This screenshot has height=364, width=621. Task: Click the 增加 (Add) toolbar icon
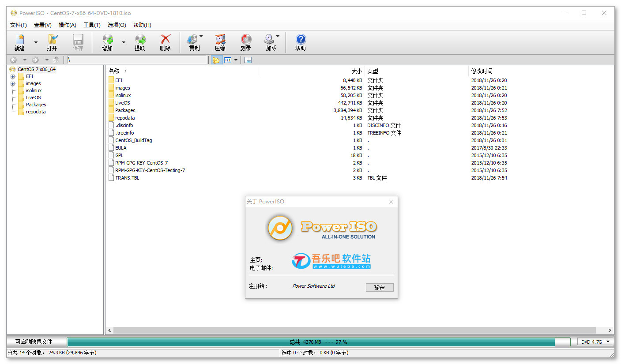(107, 39)
